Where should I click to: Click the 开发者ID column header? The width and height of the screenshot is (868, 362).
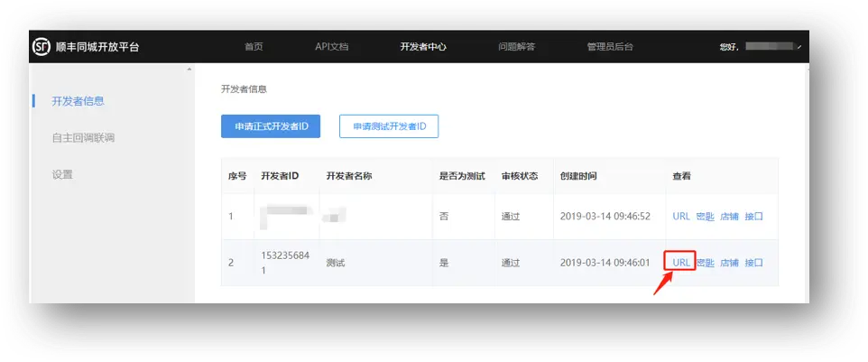(280, 176)
